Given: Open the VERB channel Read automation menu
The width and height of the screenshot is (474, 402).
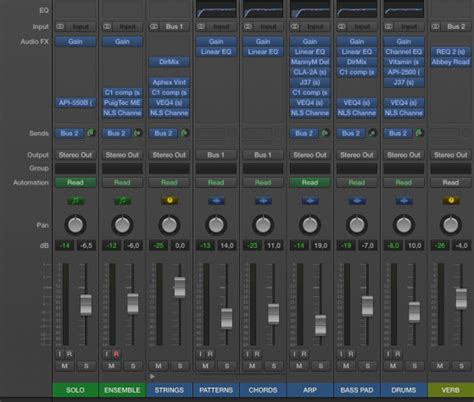Looking at the screenshot, I should point(451,182).
